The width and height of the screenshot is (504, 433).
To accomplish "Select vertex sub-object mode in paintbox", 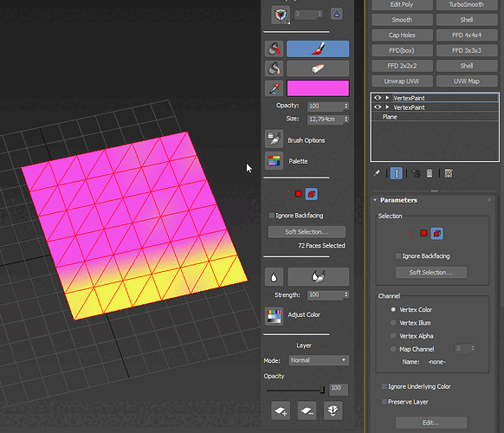I will tap(286, 194).
